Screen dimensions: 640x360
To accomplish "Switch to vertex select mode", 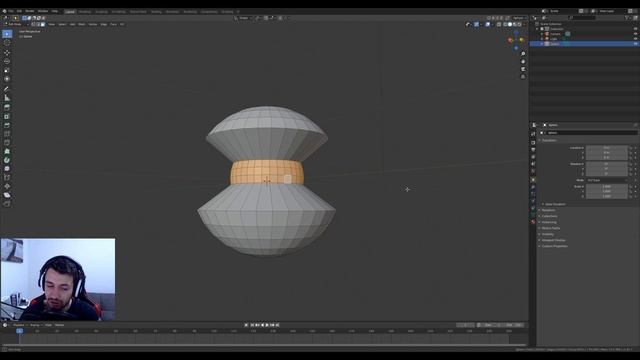I will (x=33, y=24).
